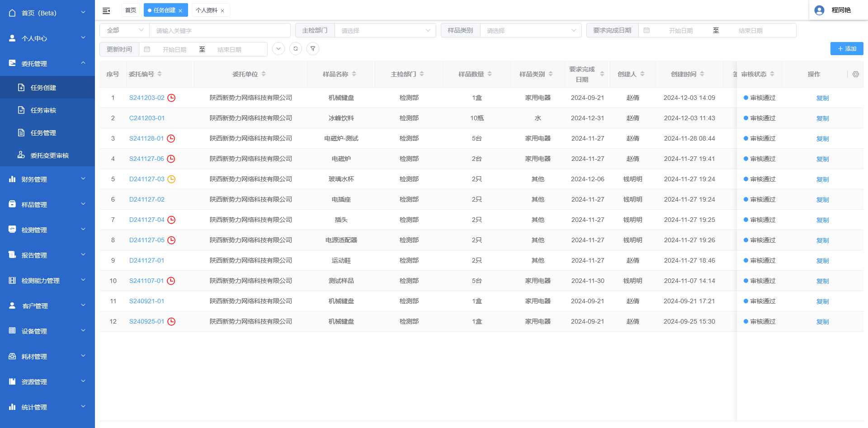Click the clock icon beside S241107-01

pos(171,281)
